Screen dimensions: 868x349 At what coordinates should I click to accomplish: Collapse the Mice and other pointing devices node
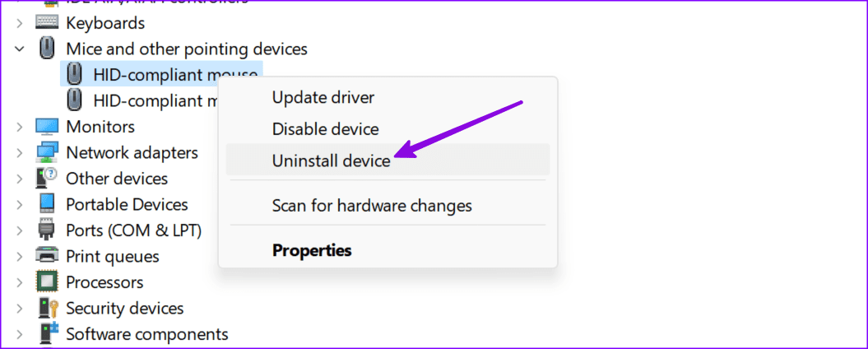[x=20, y=49]
